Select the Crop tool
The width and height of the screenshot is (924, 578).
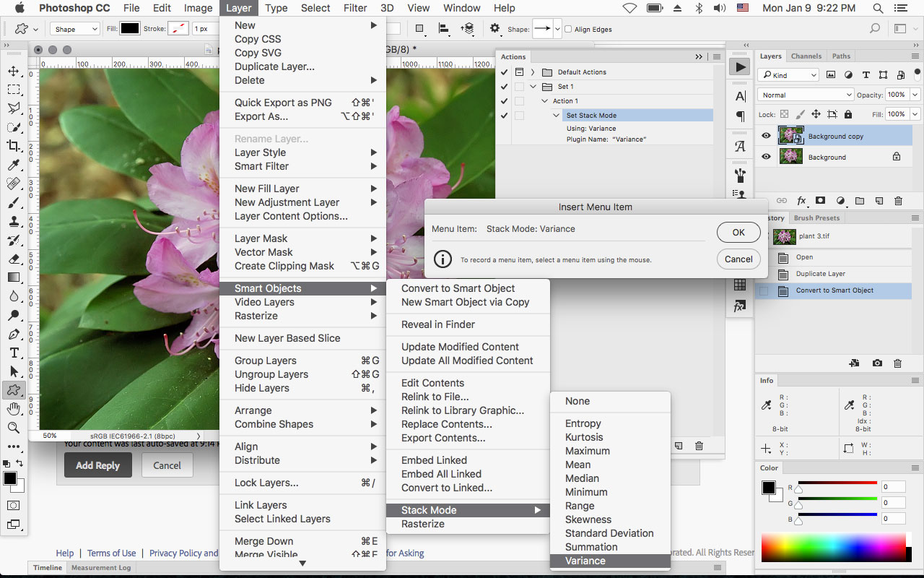14,145
